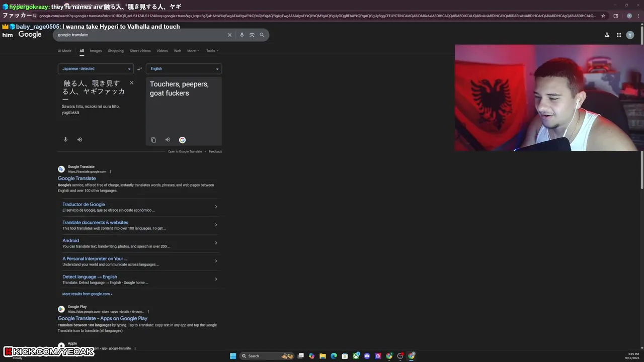Open More results from google.com
644x362 pixels.
coord(87,294)
